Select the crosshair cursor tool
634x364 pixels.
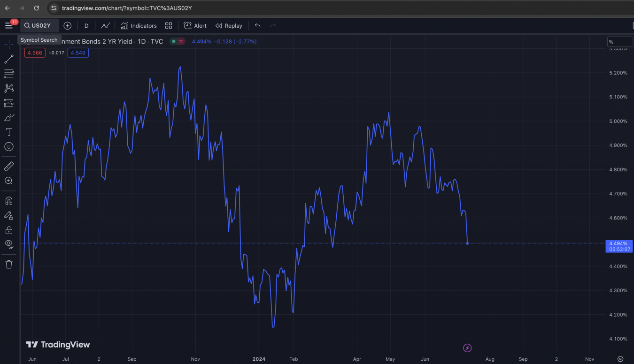coord(9,45)
